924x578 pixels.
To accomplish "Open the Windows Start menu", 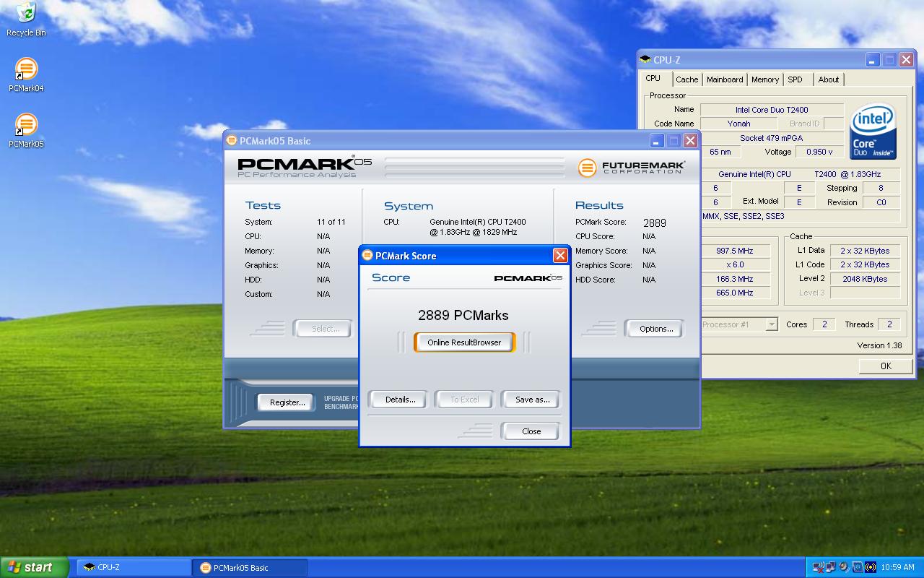I will point(34,567).
